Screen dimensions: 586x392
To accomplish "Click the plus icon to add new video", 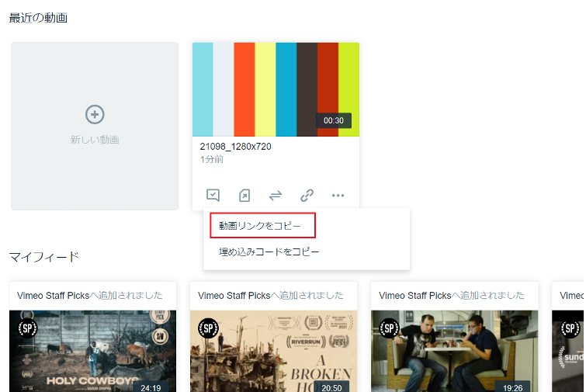I will [x=95, y=115].
